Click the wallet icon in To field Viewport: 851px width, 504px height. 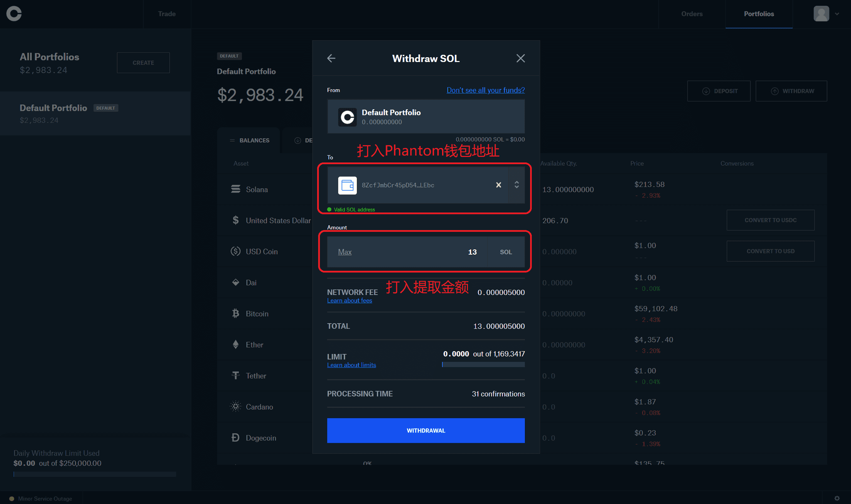[x=347, y=185]
